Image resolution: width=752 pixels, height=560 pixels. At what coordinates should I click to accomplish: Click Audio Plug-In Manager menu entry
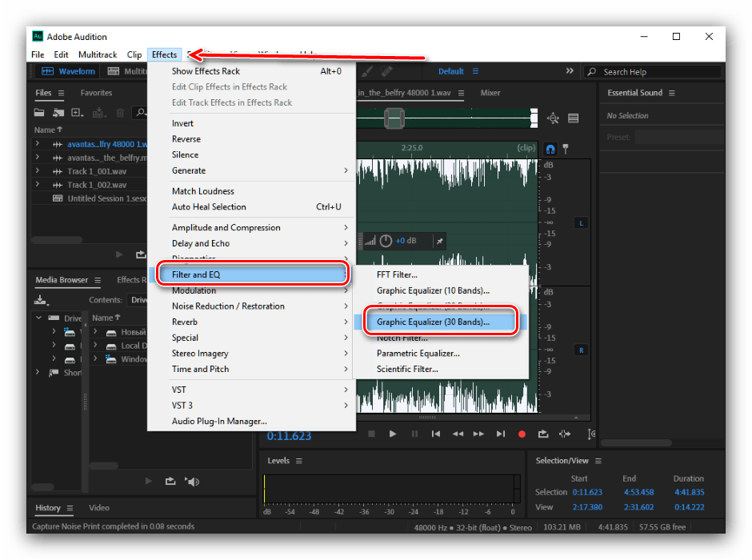(219, 421)
